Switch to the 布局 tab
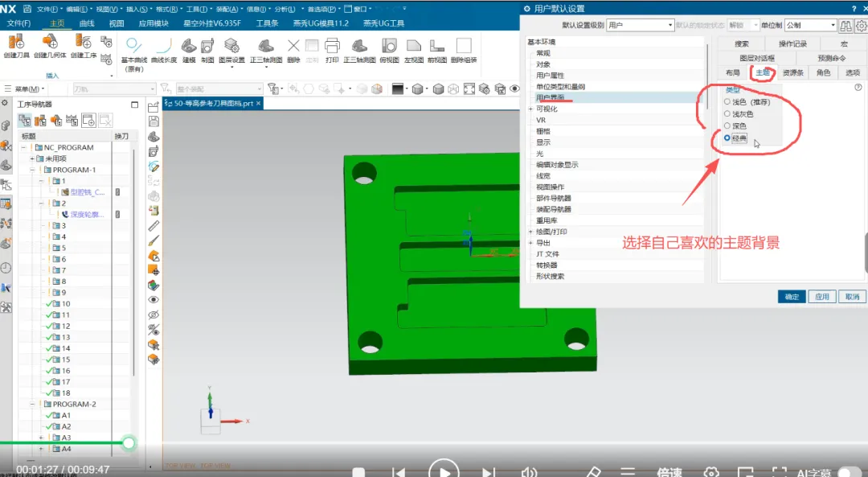The height and width of the screenshot is (477, 868). (x=732, y=72)
